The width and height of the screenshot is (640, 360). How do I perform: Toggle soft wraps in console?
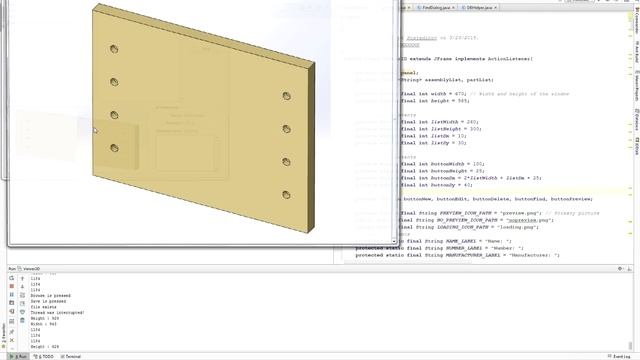[x=22, y=295]
